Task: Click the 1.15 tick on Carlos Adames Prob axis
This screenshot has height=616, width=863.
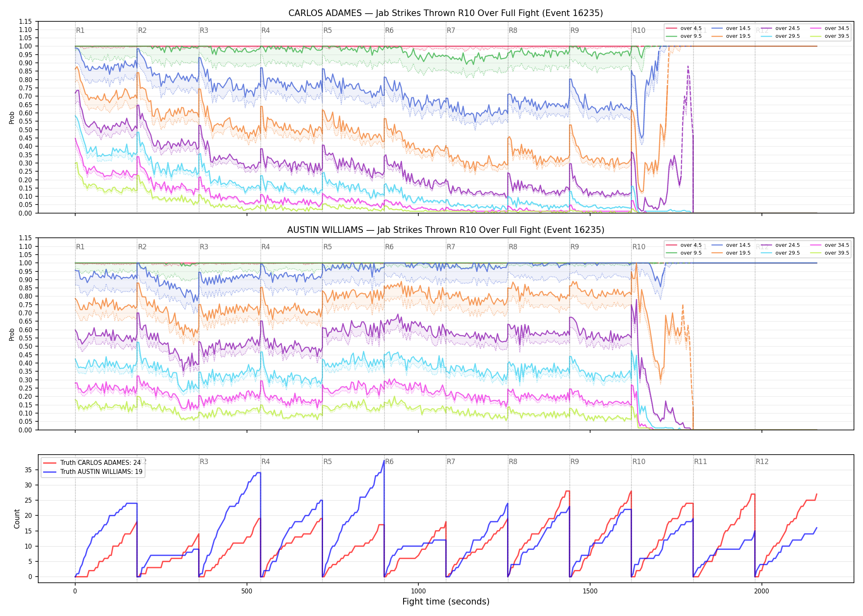Action: (x=25, y=21)
